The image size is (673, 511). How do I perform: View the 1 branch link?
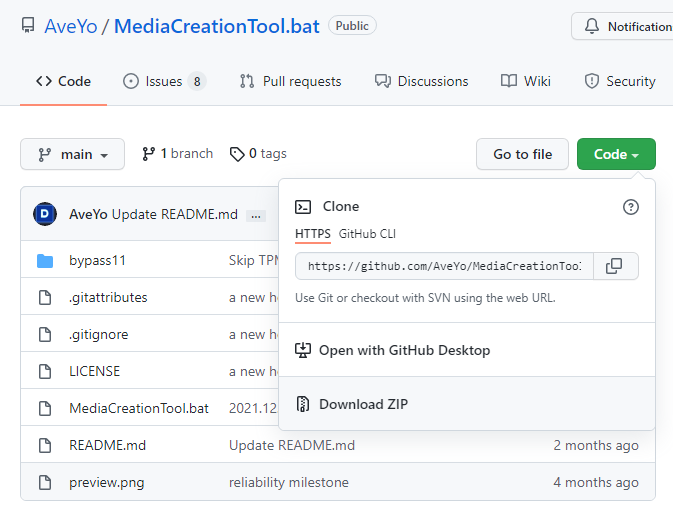177,154
